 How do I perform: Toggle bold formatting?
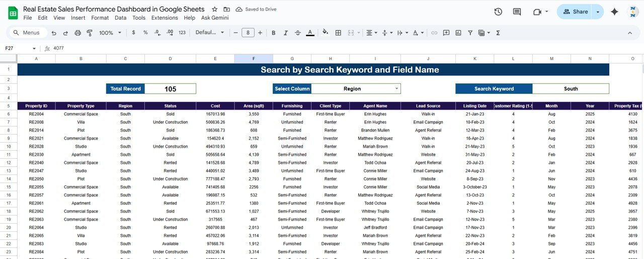[274, 33]
